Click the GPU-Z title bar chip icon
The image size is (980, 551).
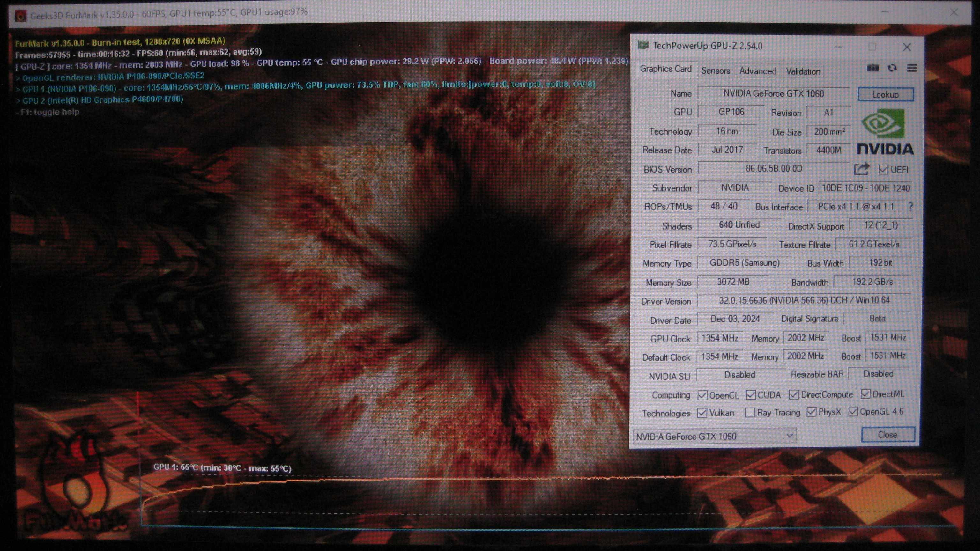643,45
